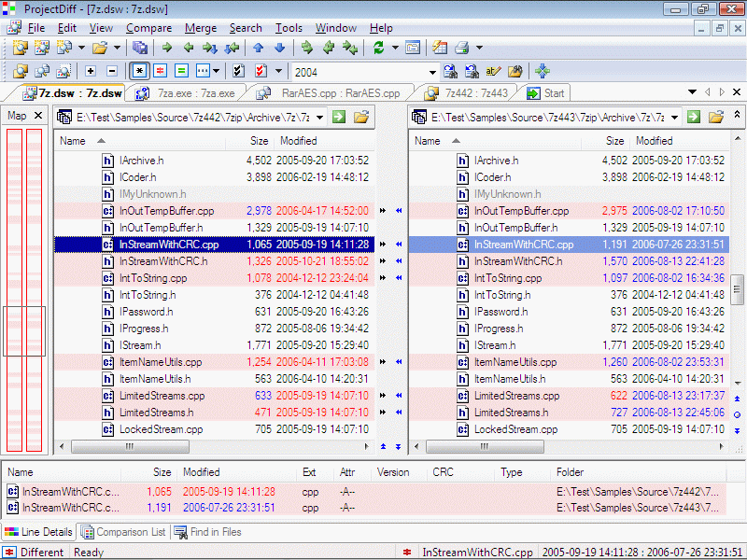Click the right pane vertical scrollbar thumb
This screenshot has width=747, height=560.
[x=737, y=290]
